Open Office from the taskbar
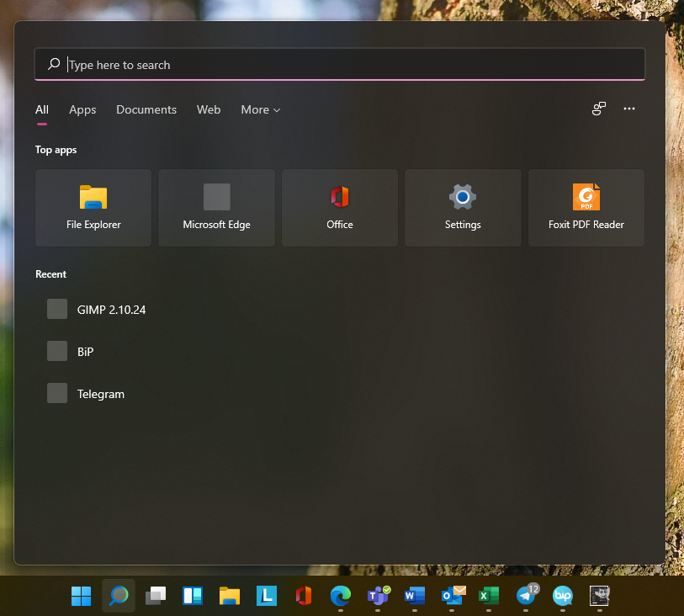 pyautogui.click(x=304, y=596)
